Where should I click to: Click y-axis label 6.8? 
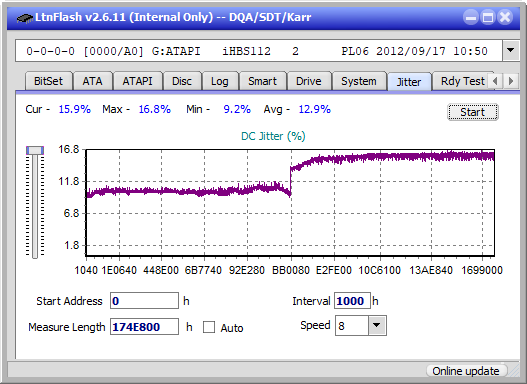[x=71, y=213]
